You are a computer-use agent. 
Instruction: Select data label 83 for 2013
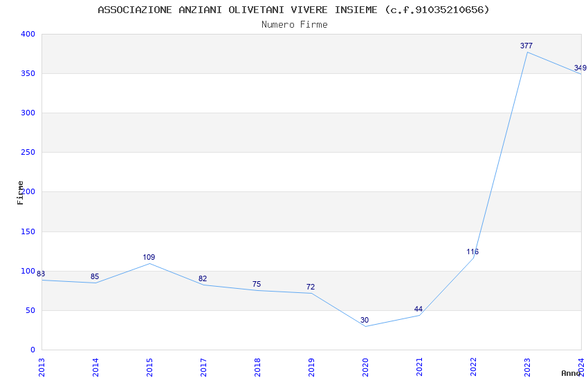41,274
